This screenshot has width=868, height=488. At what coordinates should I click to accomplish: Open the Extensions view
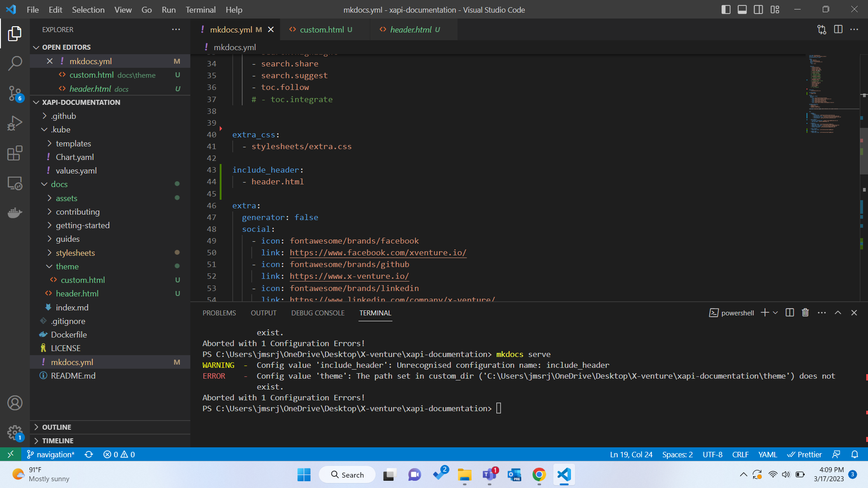[x=14, y=153]
